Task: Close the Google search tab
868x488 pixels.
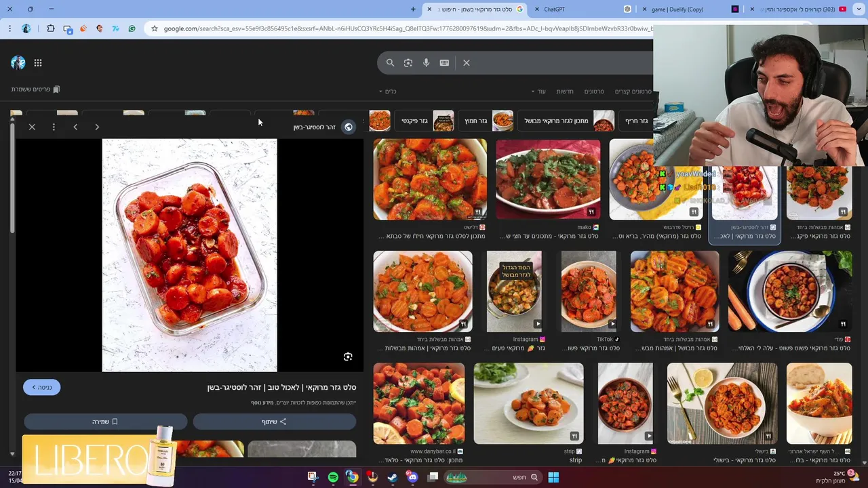Action: click(429, 9)
